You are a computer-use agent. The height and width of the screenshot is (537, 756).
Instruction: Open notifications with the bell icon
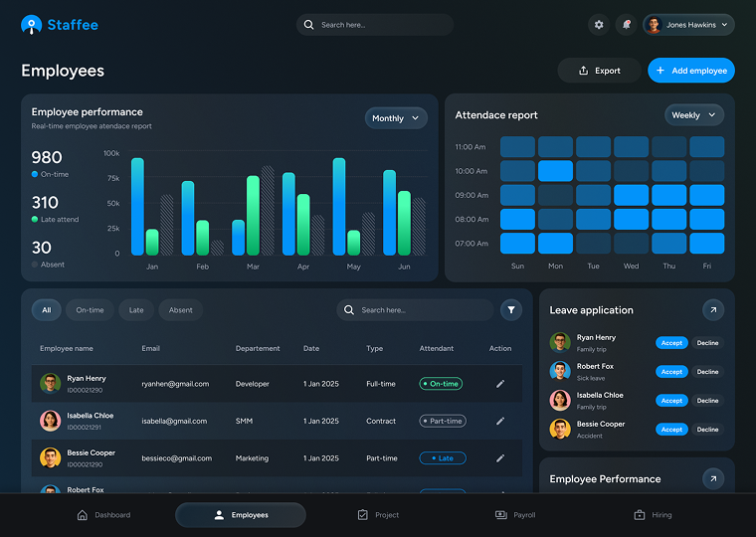click(627, 25)
